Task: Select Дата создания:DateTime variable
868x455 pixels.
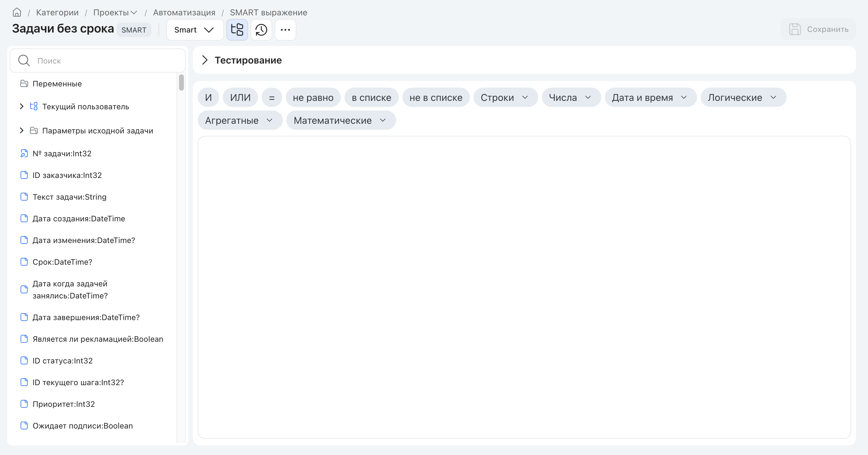Action: [x=79, y=218]
